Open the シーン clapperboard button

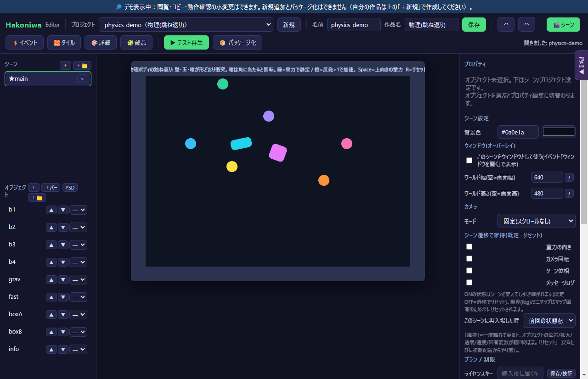click(x=563, y=25)
